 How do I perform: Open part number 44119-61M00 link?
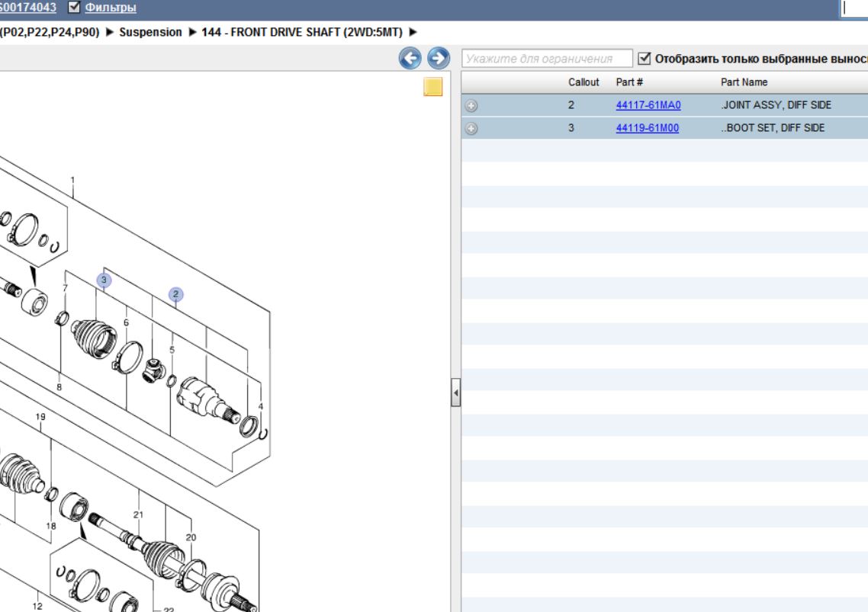tap(648, 129)
